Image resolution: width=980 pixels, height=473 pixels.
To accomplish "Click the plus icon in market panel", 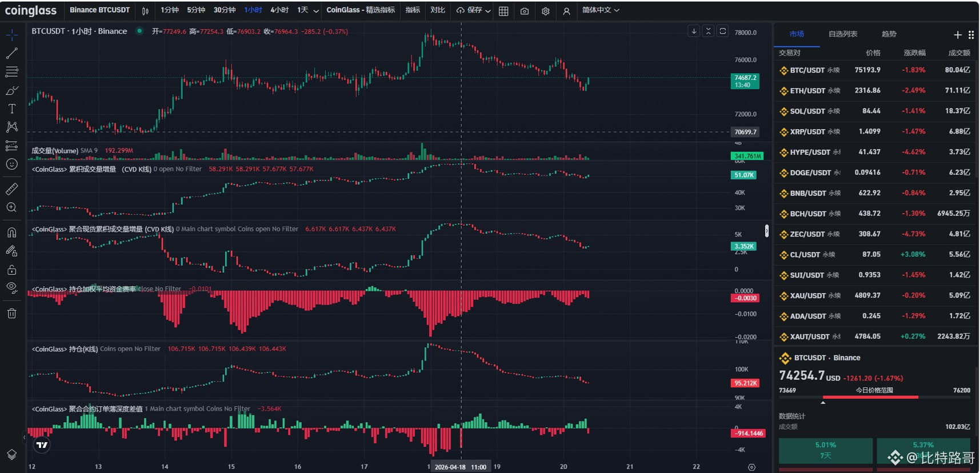I will coord(958,35).
